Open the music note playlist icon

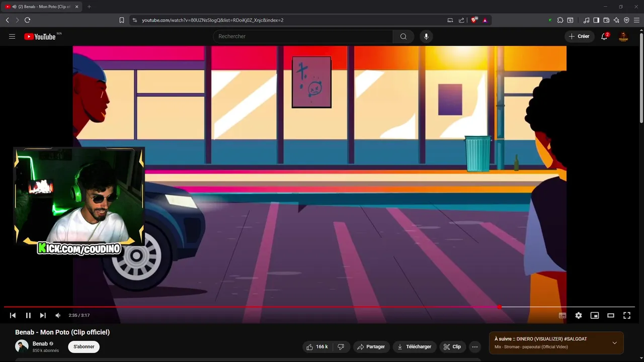click(x=587, y=20)
